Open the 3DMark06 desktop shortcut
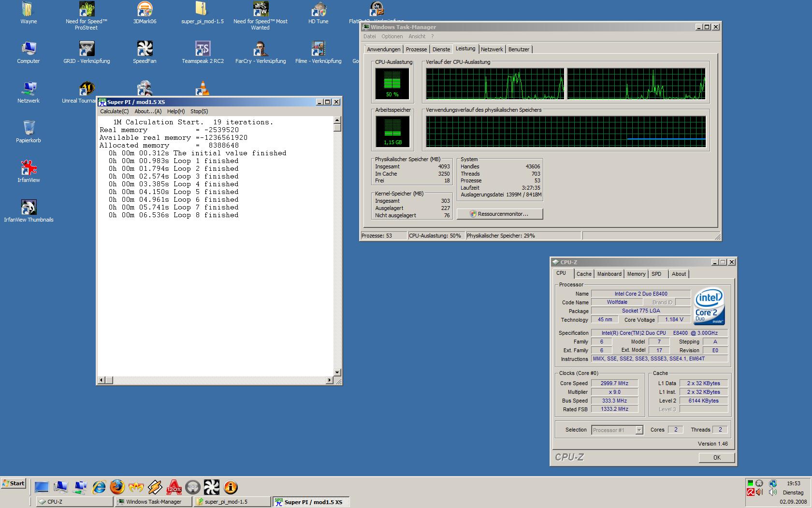Screen dimensions: 812x508 (x=145, y=10)
